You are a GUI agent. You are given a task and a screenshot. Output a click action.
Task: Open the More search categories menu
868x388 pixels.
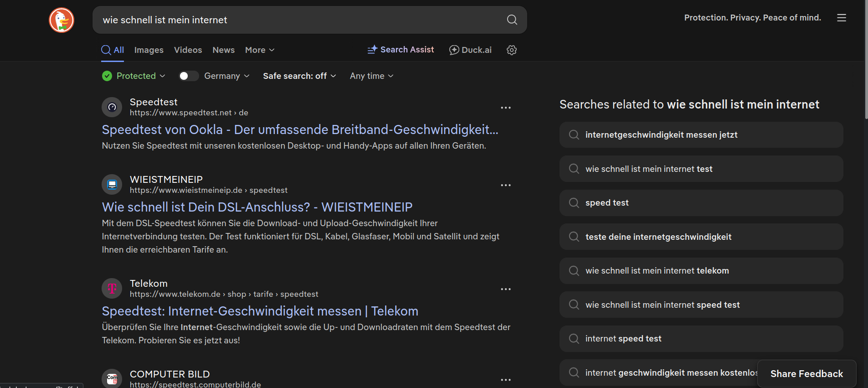[x=260, y=50]
